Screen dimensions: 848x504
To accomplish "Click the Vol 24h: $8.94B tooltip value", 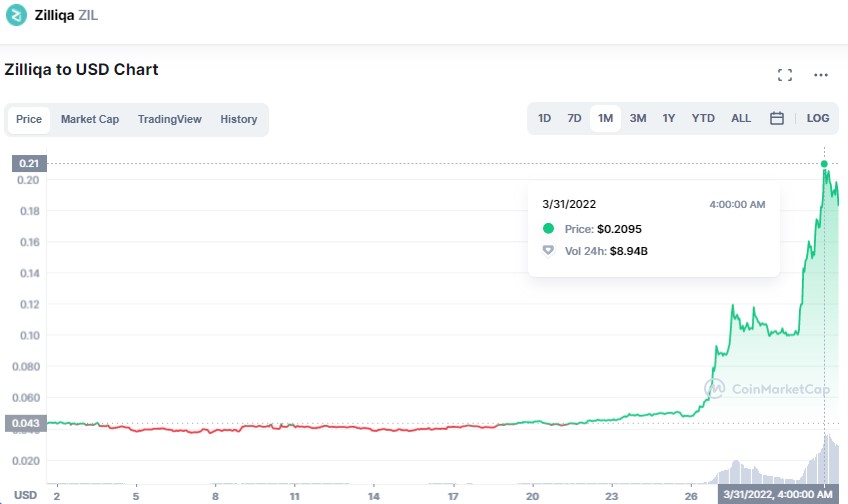I will [628, 251].
